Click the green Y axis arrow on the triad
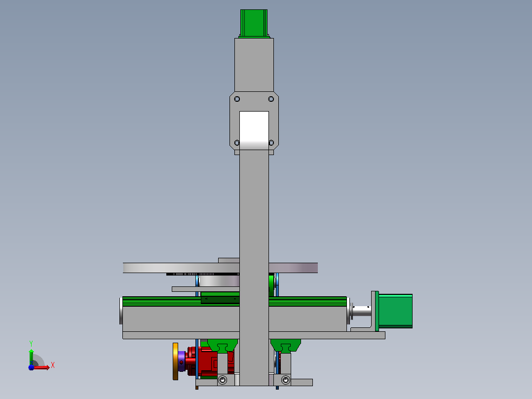This screenshot has width=532, height=399. [x=31, y=356]
